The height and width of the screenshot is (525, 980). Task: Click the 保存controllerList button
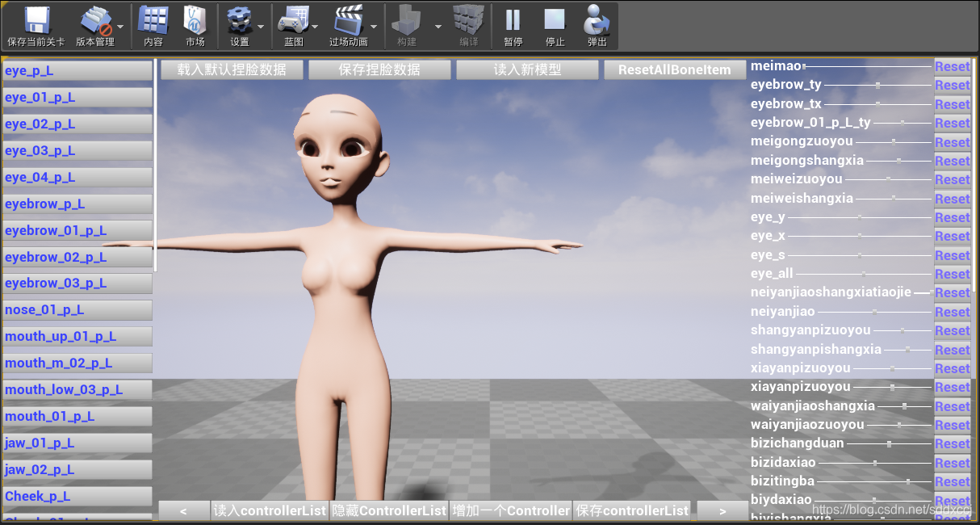(x=633, y=510)
